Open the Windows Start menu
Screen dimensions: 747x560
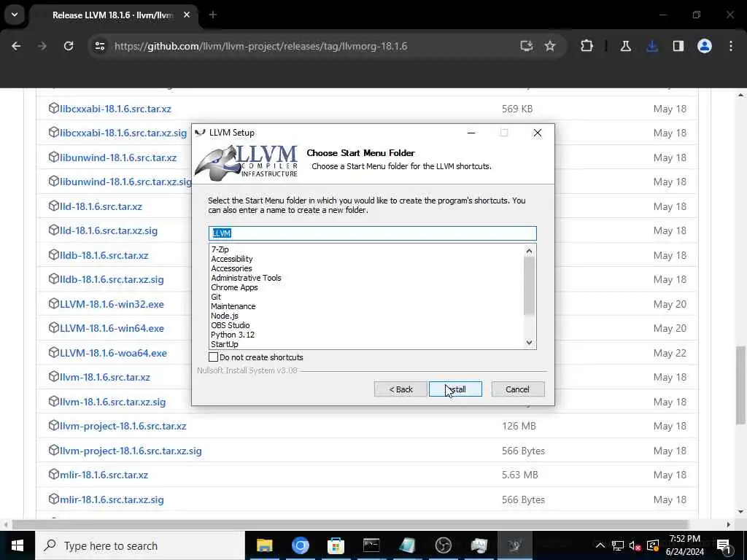coord(18,545)
